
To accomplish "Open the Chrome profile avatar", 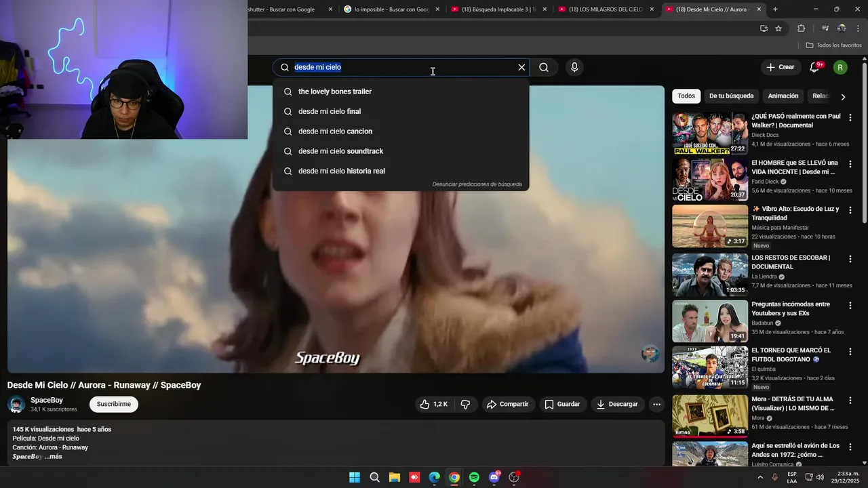I will [x=842, y=28].
